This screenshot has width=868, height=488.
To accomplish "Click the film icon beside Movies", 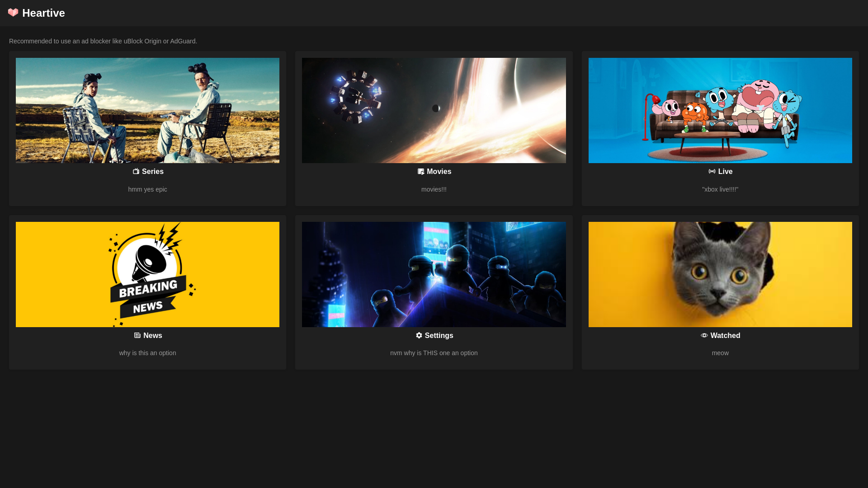I will (421, 172).
